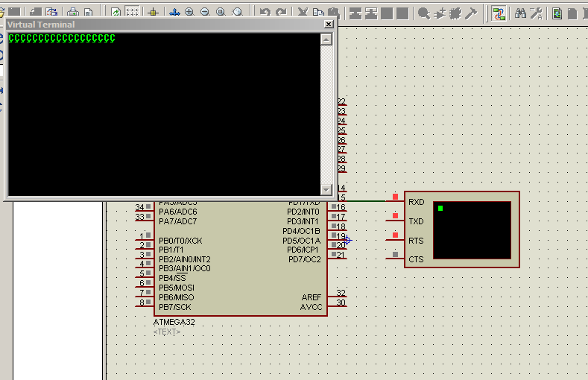Click the Virtual Terminal scrollbar down arrow

(326, 190)
